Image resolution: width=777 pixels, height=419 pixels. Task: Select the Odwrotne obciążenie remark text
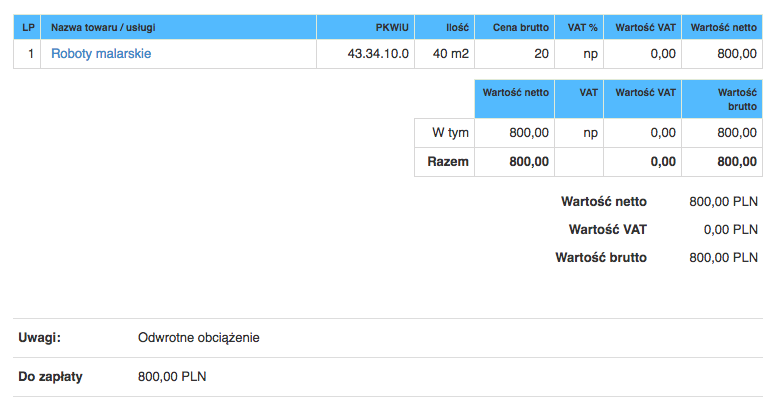point(199,338)
